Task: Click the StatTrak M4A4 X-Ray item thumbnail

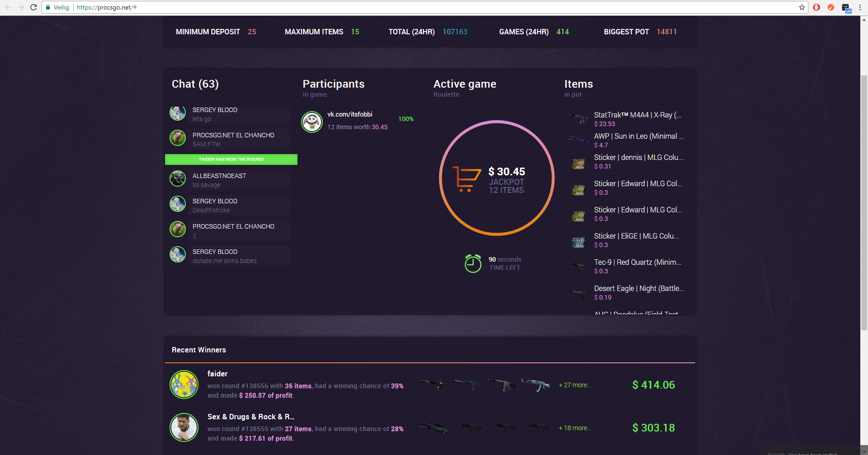Action: coord(578,119)
